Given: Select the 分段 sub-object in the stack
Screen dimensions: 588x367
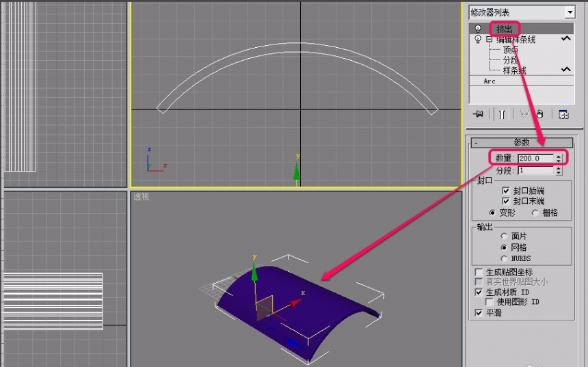Looking at the screenshot, I should pyautogui.click(x=510, y=60).
